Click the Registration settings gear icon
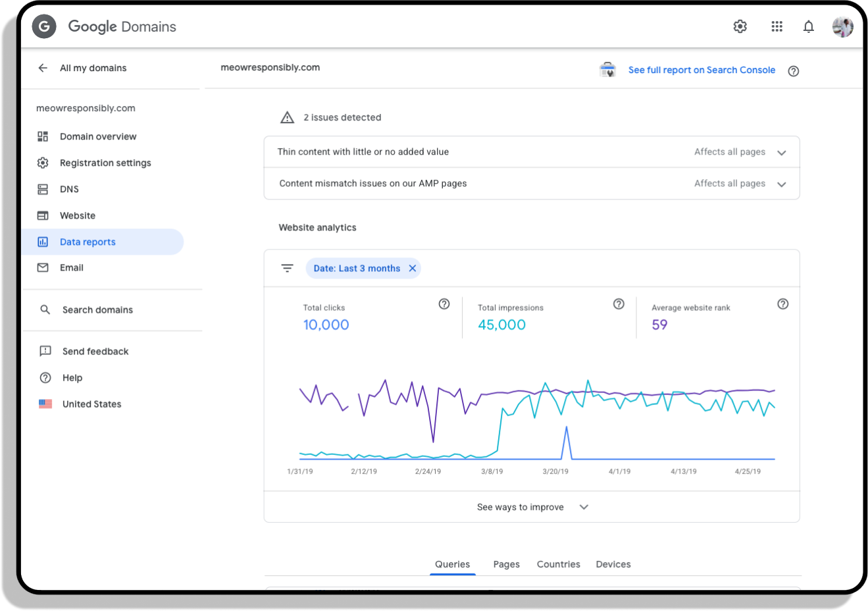The image size is (868, 611). coord(43,163)
